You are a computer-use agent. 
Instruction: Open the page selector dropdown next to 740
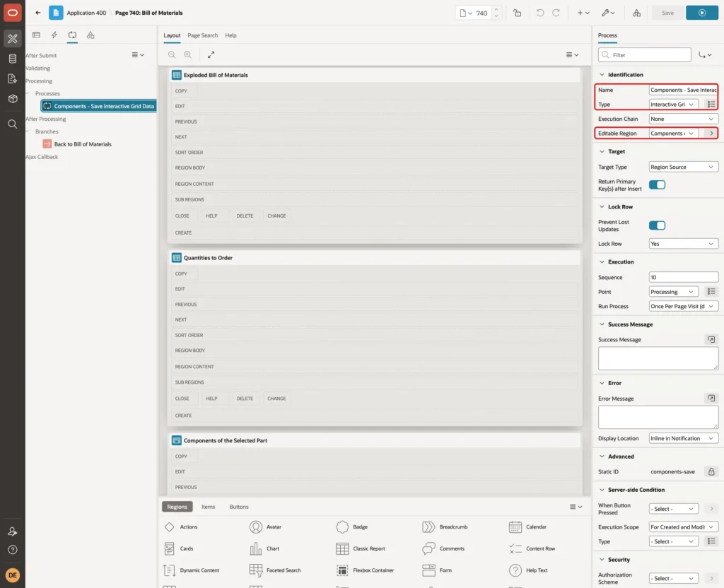[465, 13]
